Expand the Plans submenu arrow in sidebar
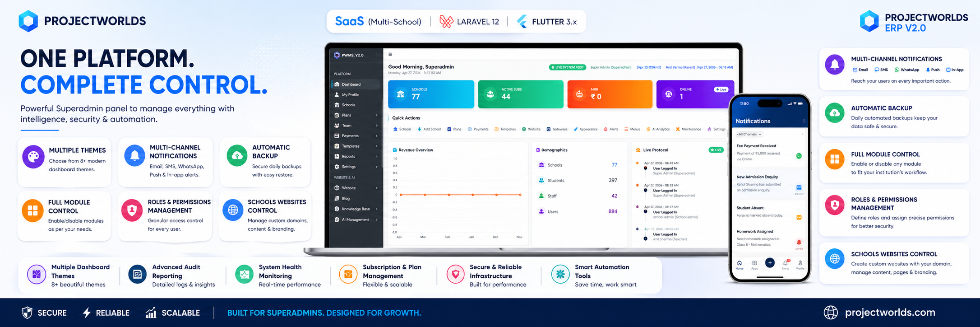 tap(377, 115)
